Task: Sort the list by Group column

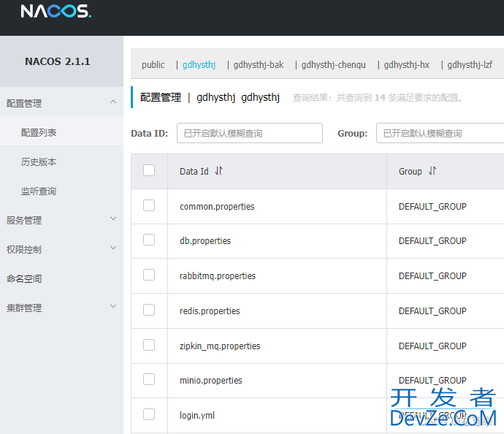Action: pyautogui.click(x=432, y=171)
